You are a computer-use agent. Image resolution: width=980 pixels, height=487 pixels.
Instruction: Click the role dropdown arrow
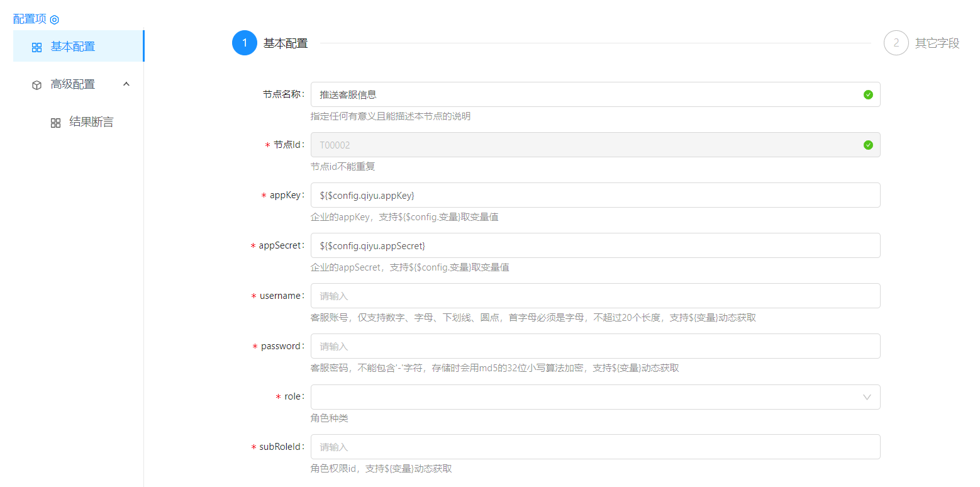coord(867,397)
